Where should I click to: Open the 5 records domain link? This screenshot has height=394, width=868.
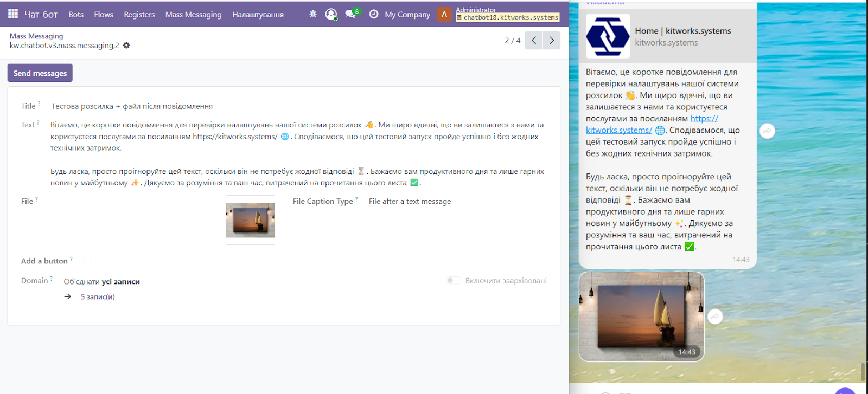pos(98,296)
